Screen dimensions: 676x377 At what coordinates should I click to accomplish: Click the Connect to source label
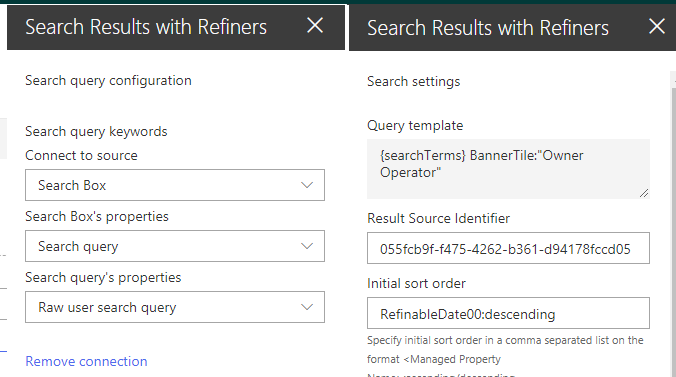pos(81,155)
